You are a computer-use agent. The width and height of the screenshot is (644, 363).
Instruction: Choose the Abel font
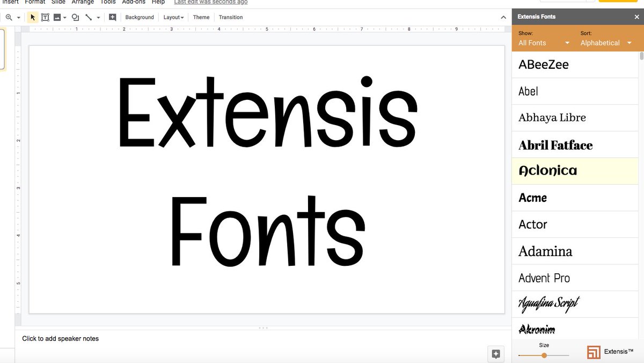point(575,91)
